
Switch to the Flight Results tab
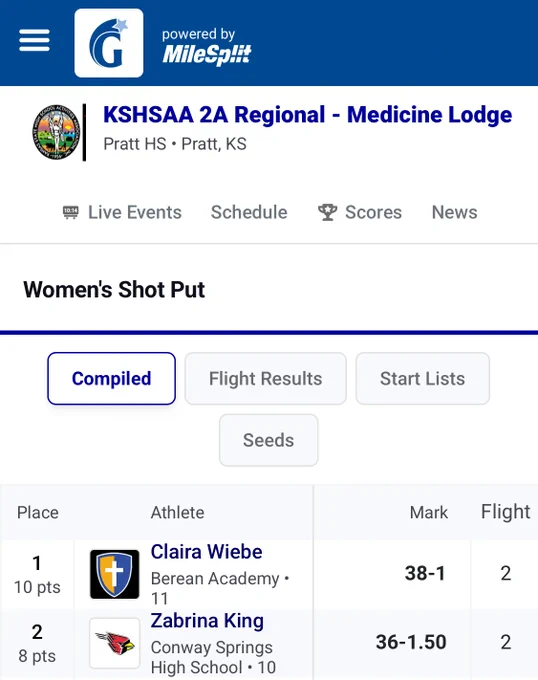pos(265,379)
